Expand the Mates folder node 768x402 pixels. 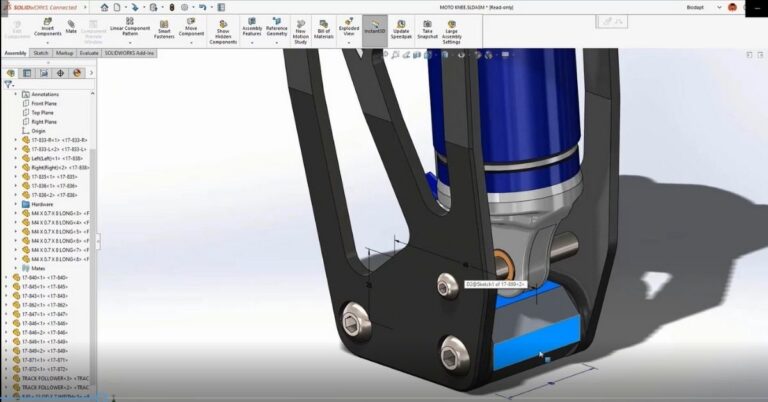(x=15, y=268)
